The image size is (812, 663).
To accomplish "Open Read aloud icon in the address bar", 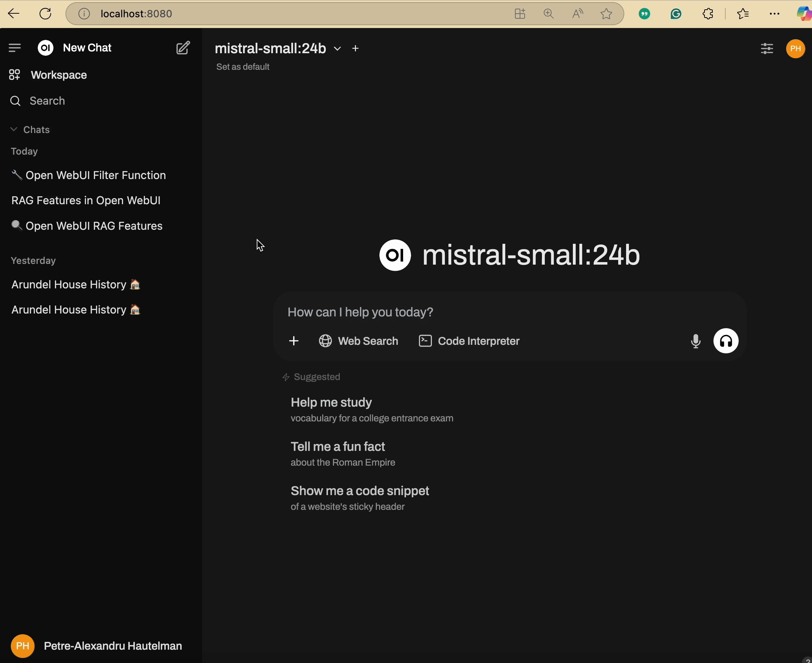I will point(578,14).
